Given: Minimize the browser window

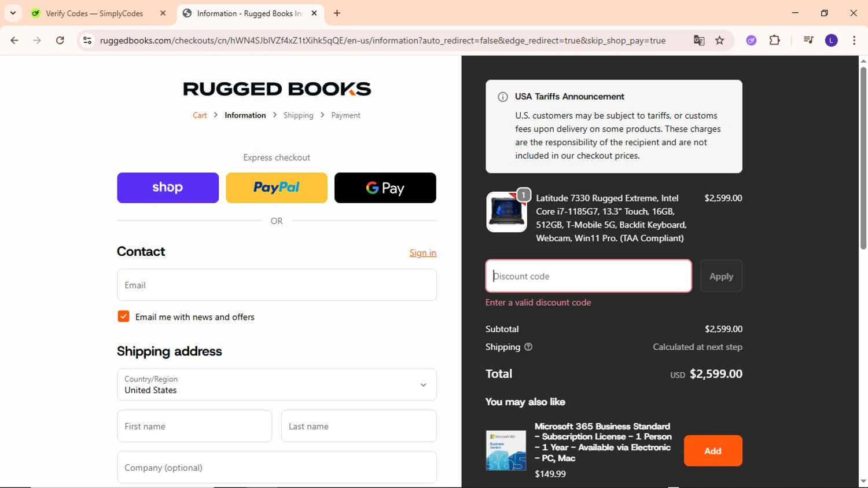Looking at the screenshot, I should [x=795, y=13].
